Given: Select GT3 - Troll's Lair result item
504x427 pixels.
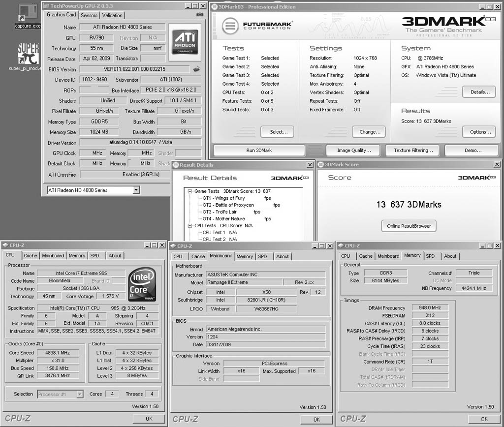Looking at the screenshot, I should coord(219,212).
